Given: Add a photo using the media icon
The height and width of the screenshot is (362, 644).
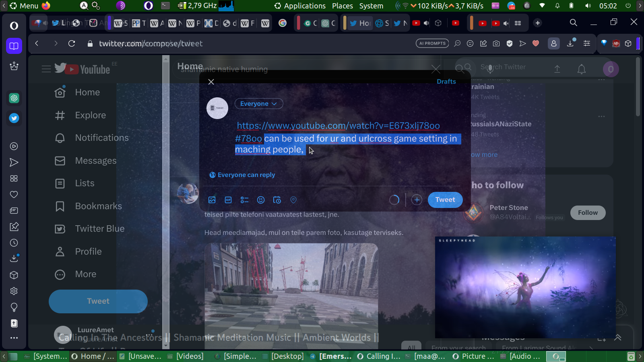Looking at the screenshot, I should tap(212, 200).
